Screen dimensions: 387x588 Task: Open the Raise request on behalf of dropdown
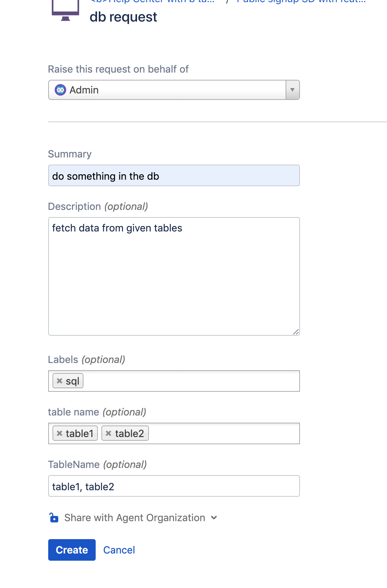point(292,90)
